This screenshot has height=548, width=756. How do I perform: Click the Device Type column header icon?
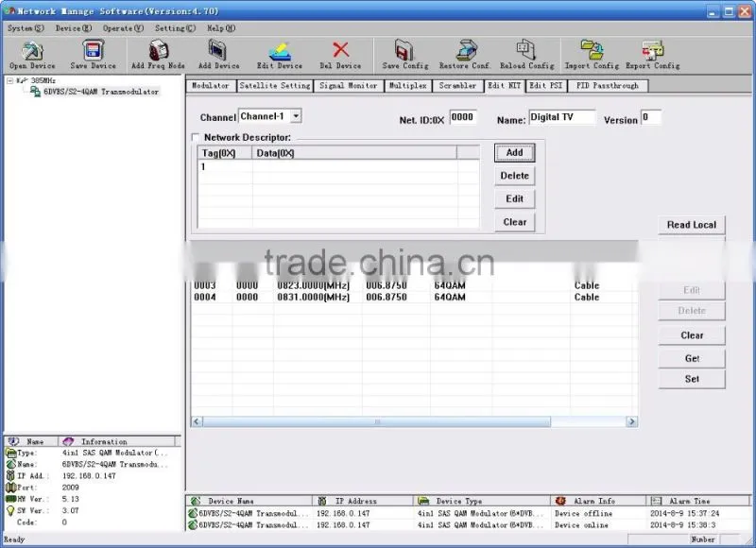[423, 501]
